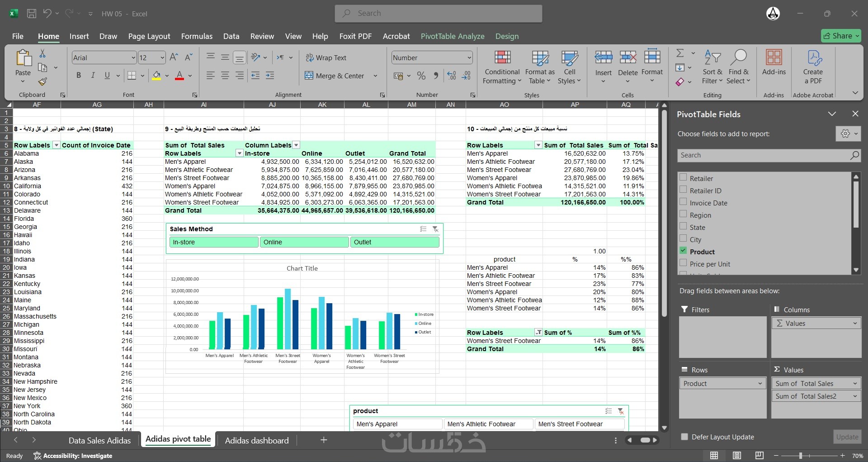Open Find & Select options
Screen dimensions: 868x462
(738, 67)
